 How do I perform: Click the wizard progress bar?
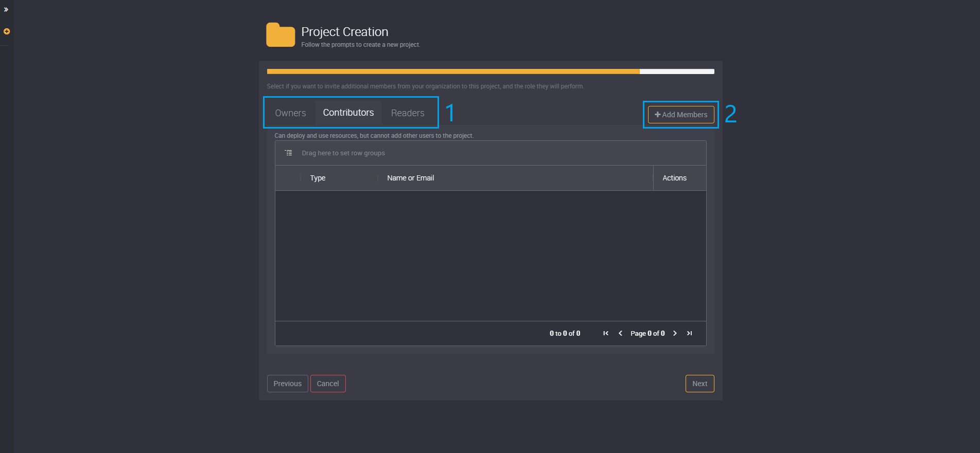click(x=491, y=71)
